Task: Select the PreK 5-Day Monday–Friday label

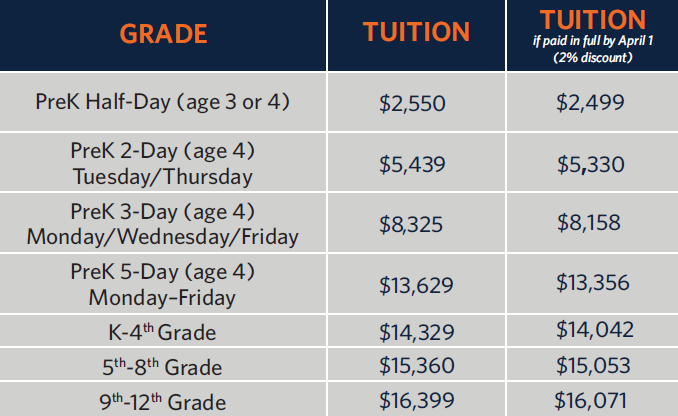Action: [x=164, y=284]
